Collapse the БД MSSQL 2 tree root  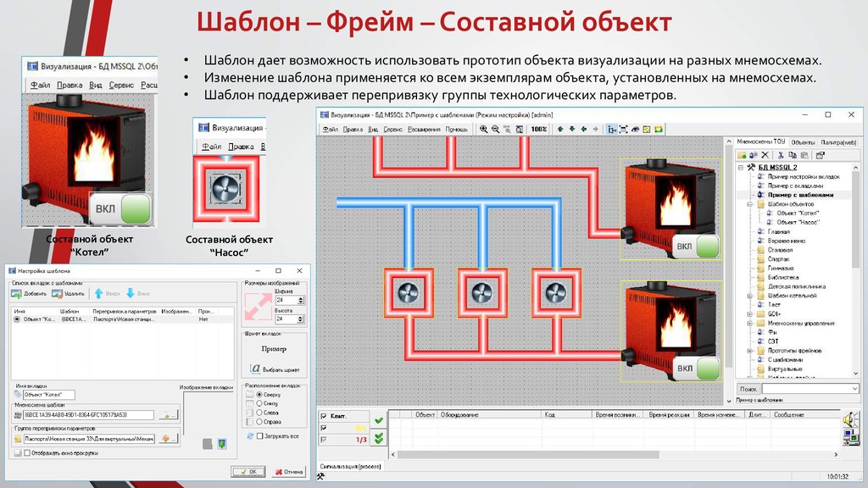click(x=741, y=167)
